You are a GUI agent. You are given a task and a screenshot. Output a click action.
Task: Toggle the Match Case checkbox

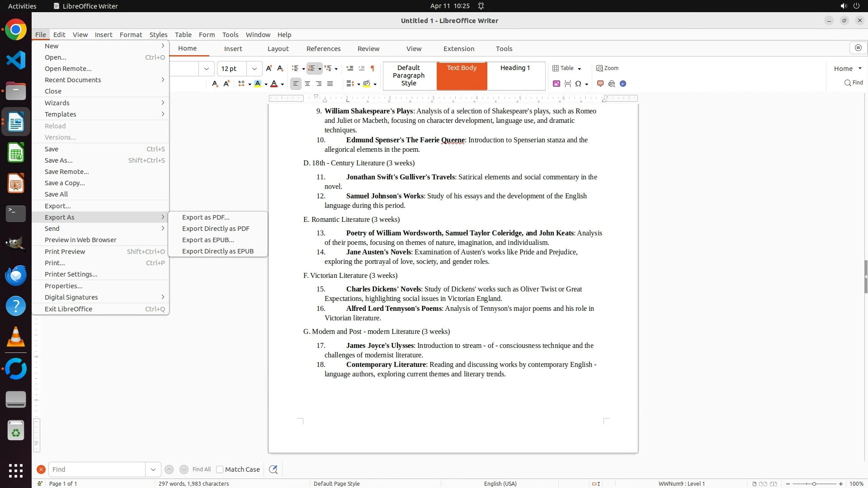pyautogui.click(x=220, y=469)
